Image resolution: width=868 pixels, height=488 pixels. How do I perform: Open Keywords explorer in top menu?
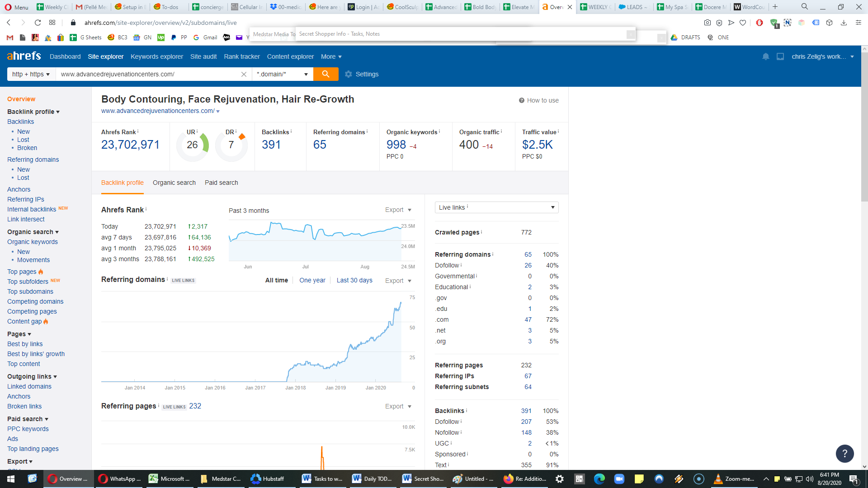point(157,56)
